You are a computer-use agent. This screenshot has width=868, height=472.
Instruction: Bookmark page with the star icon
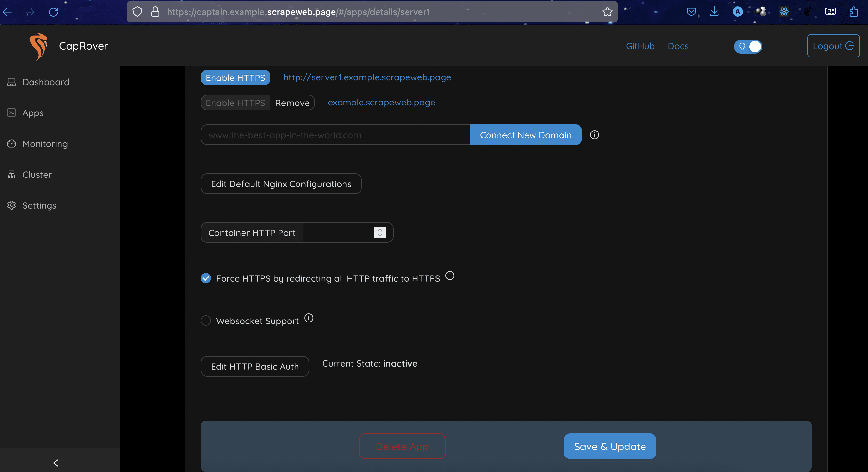click(607, 12)
